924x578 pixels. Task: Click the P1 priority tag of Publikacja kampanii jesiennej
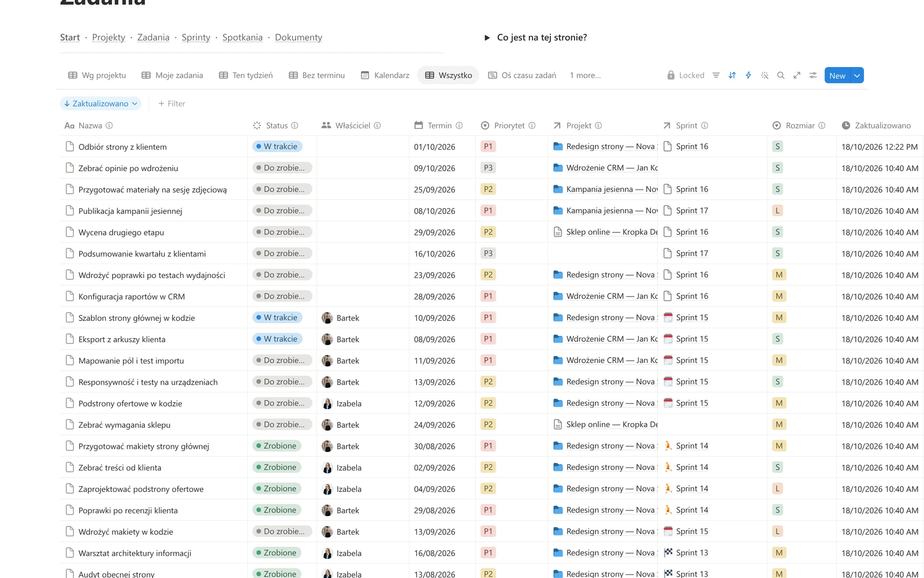tap(488, 211)
